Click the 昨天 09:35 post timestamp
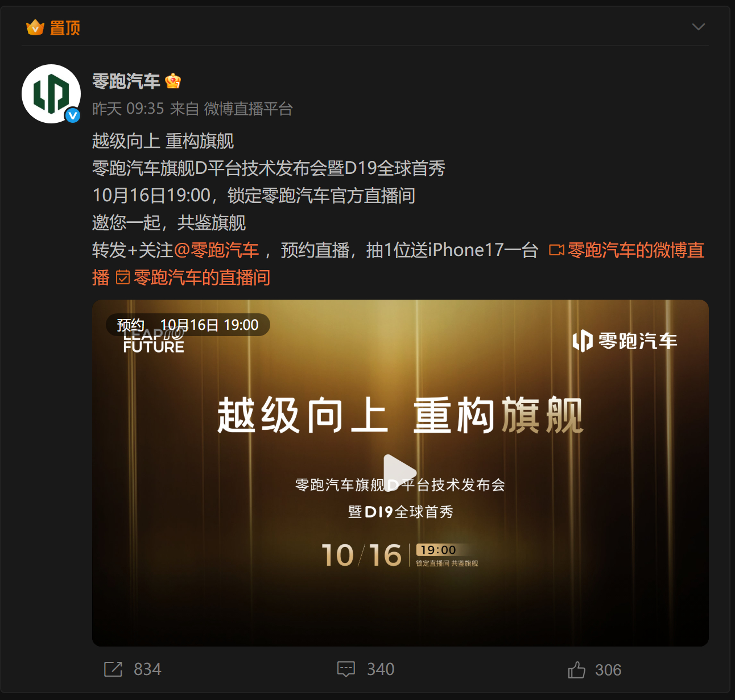Image resolution: width=735 pixels, height=700 pixels. (128, 109)
